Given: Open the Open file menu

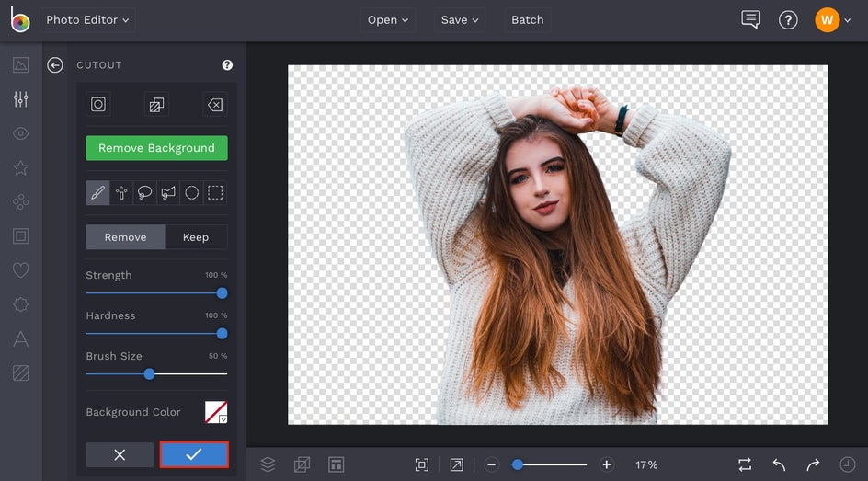Looking at the screenshot, I should (x=387, y=20).
